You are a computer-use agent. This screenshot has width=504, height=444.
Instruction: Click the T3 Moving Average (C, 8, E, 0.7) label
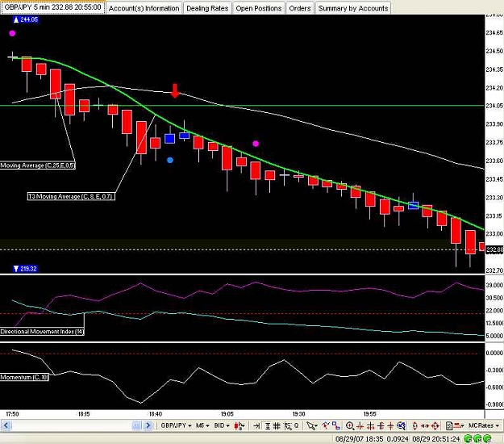point(71,196)
